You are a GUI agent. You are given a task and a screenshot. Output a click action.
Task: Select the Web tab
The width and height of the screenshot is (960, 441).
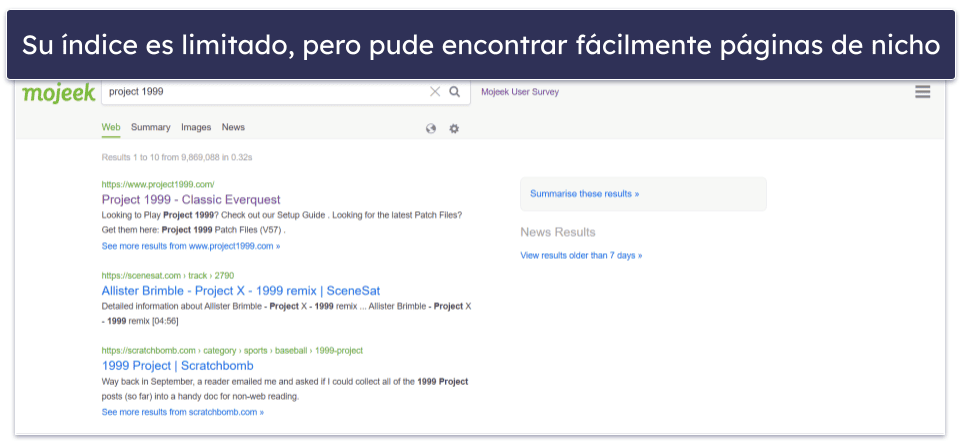click(111, 127)
